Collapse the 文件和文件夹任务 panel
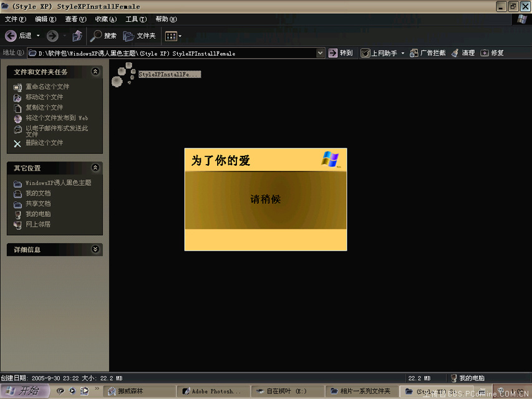 (x=95, y=72)
